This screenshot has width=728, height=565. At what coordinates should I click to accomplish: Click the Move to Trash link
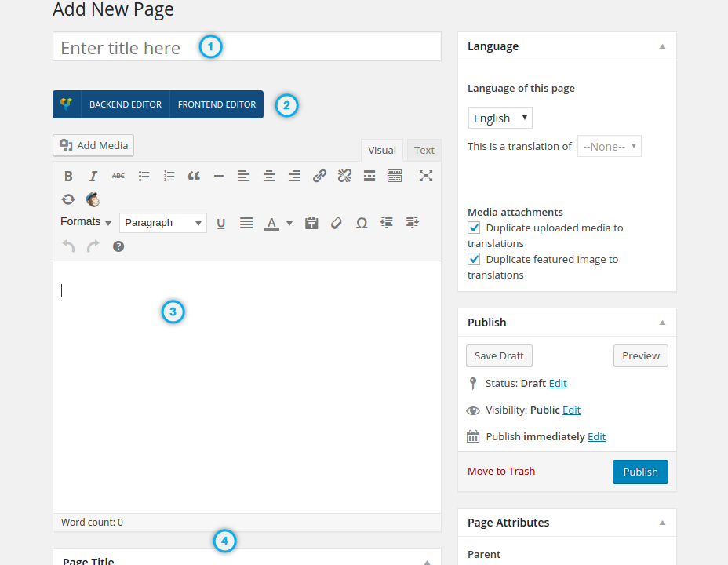501,471
